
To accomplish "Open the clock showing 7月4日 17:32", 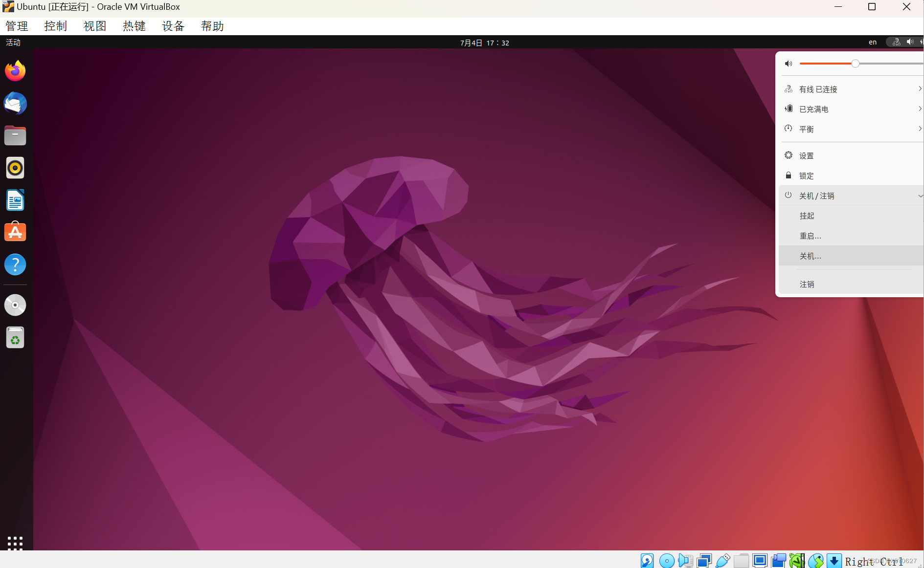I will [x=485, y=43].
